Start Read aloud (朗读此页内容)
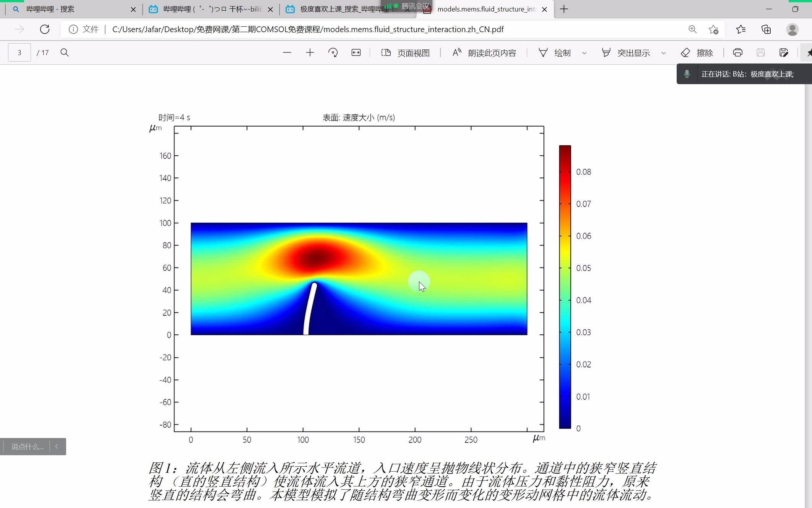812x508 pixels. [484, 53]
